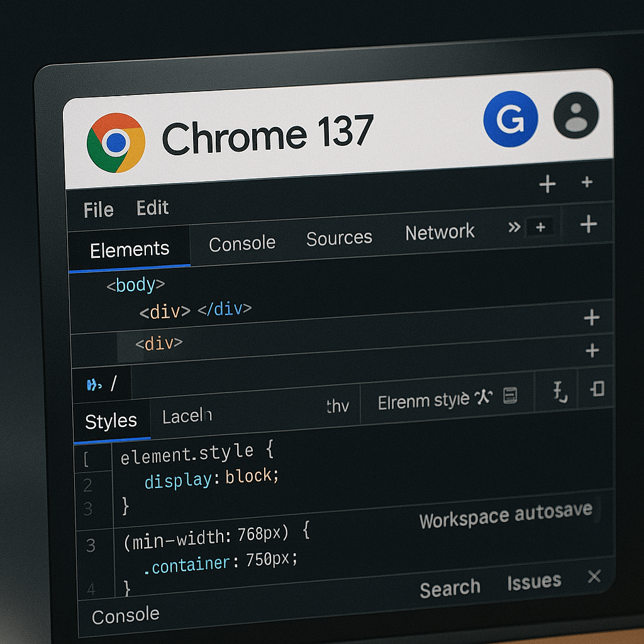Open the File menu

click(97, 208)
